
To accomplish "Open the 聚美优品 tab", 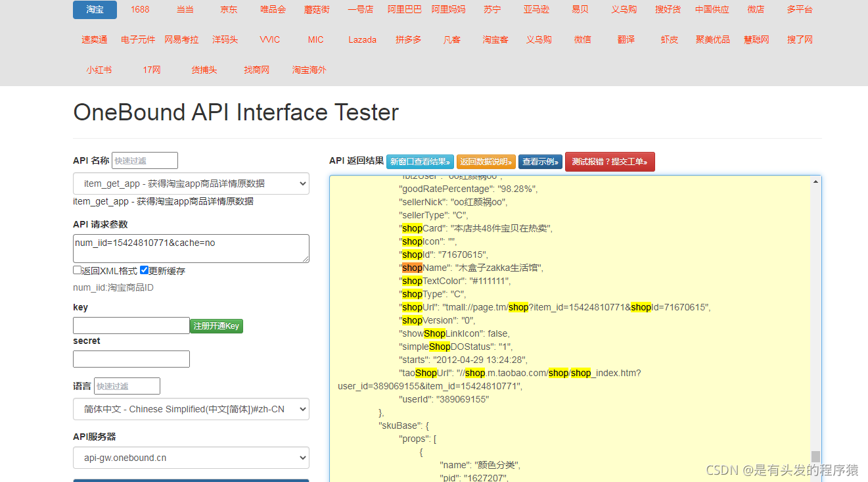I will click(713, 39).
